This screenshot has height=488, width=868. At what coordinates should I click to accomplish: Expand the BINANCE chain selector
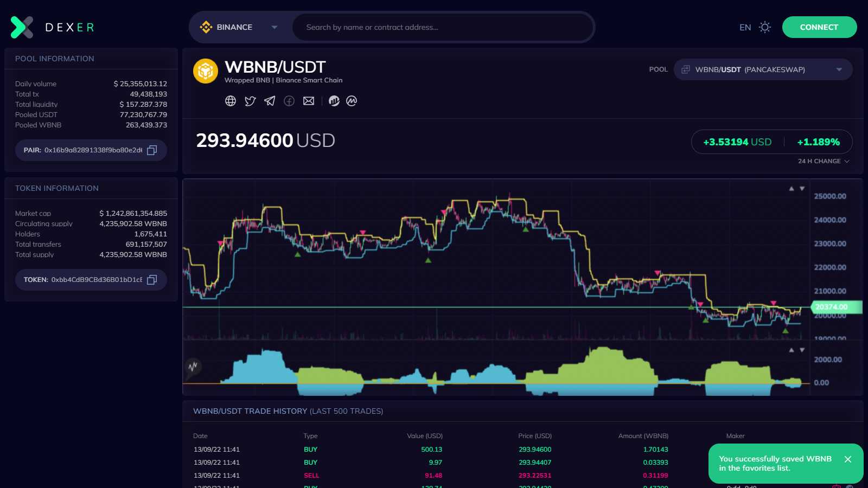point(239,27)
